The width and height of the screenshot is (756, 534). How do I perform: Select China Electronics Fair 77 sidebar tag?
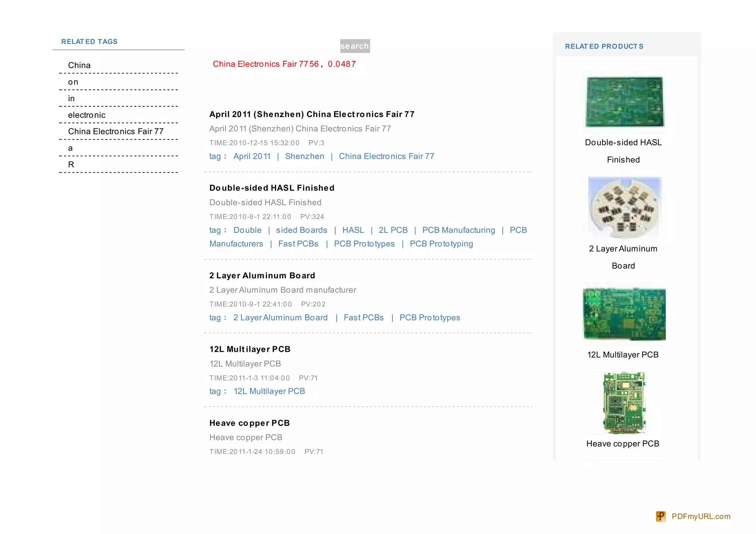click(x=116, y=131)
